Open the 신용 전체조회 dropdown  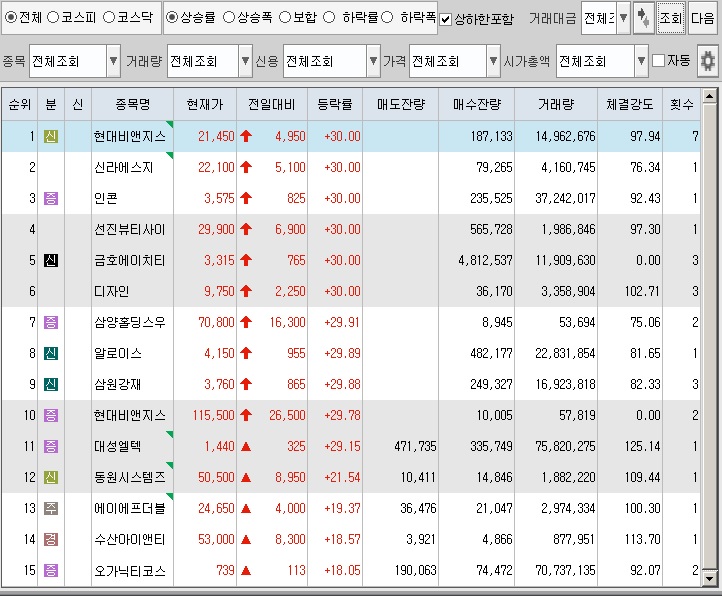pyautogui.click(x=373, y=61)
